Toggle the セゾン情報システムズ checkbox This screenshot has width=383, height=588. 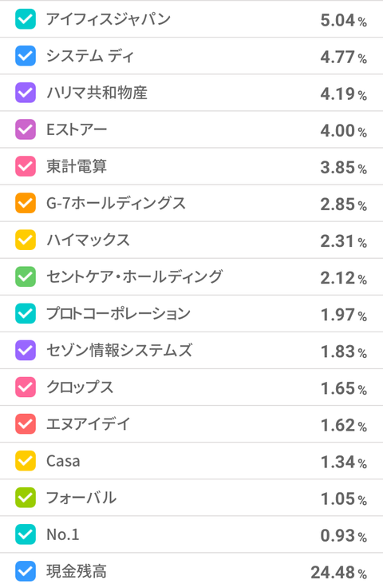26,350
